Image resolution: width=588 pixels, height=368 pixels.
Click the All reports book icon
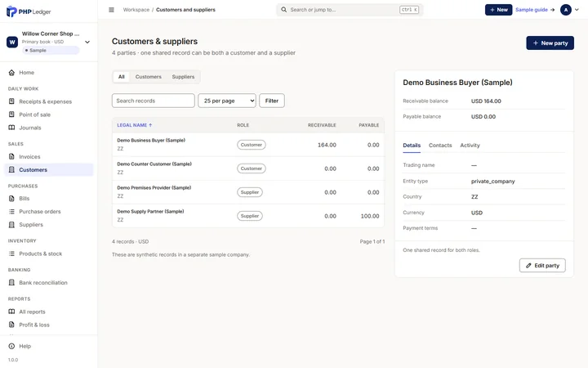coord(11,312)
